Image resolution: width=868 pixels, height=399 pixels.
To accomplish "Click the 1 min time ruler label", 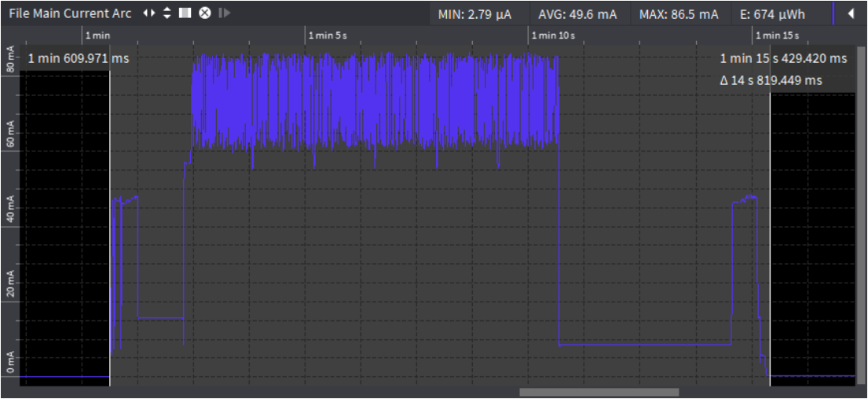I will click(97, 35).
